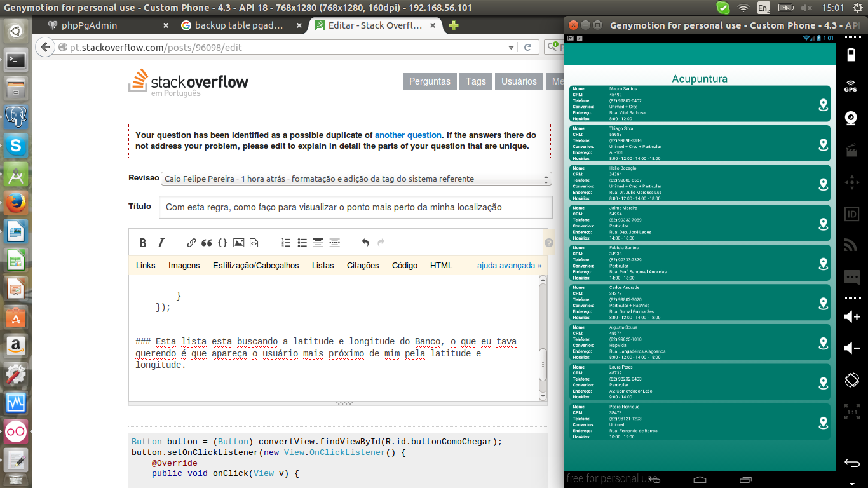Toggle italic formatting in the editor
The width and height of the screenshot is (868, 488).
click(161, 243)
